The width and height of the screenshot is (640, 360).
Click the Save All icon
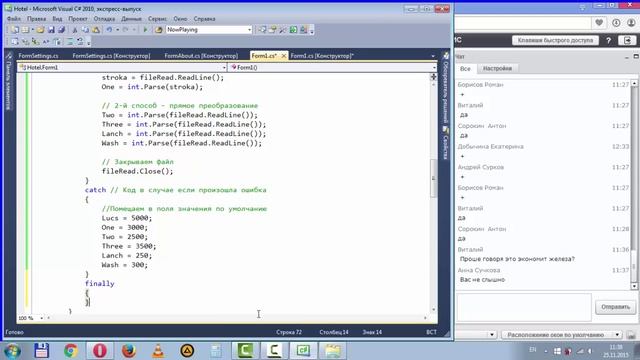click(61, 30)
